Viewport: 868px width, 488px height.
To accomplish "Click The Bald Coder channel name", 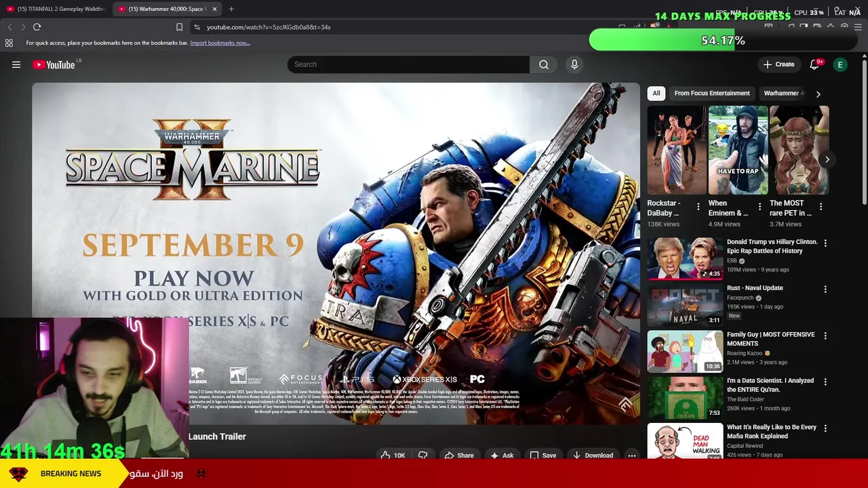I will pyautogui.click(x=746, y=399).
